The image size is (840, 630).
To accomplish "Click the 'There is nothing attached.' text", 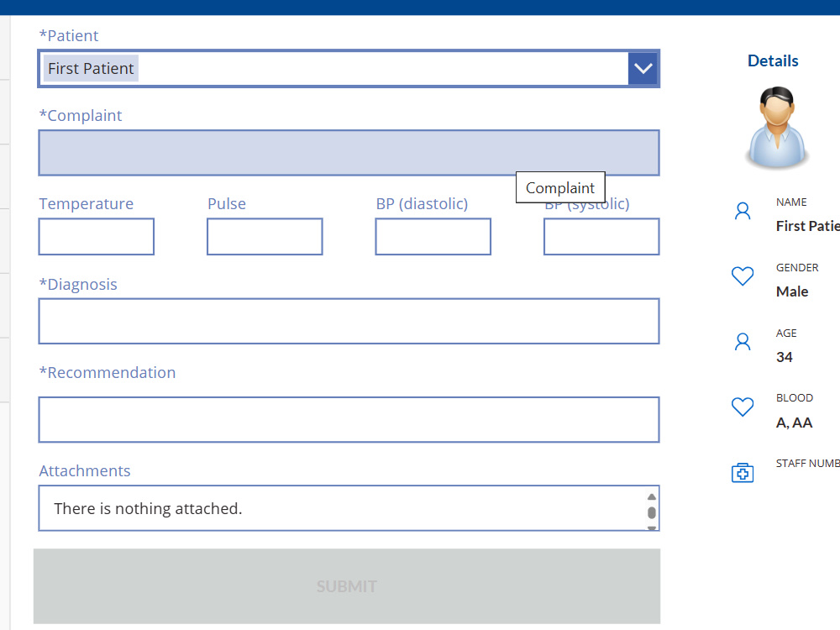I will click(148, 508).
